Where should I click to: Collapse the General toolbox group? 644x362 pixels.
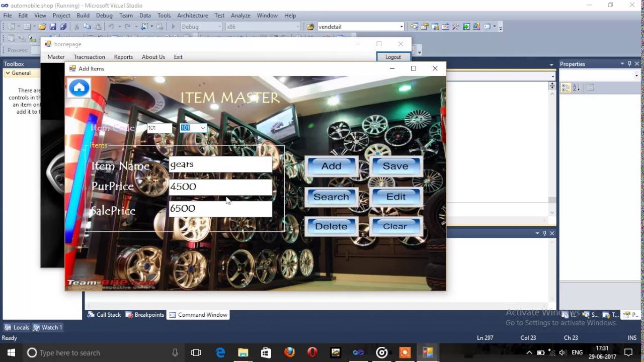[x=8, y=73]
